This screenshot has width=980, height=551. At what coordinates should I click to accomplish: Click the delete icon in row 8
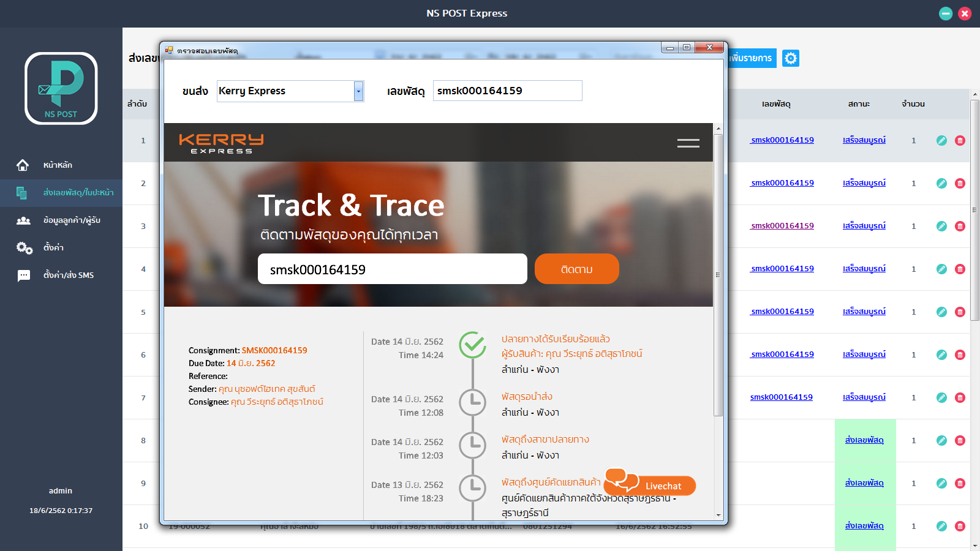point(960,441)
